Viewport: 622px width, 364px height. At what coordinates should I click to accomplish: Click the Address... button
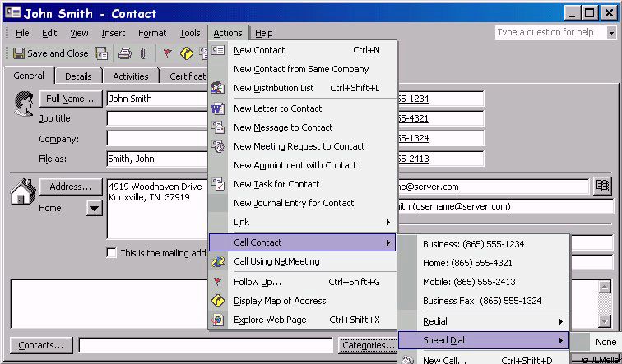coord(71,187)
